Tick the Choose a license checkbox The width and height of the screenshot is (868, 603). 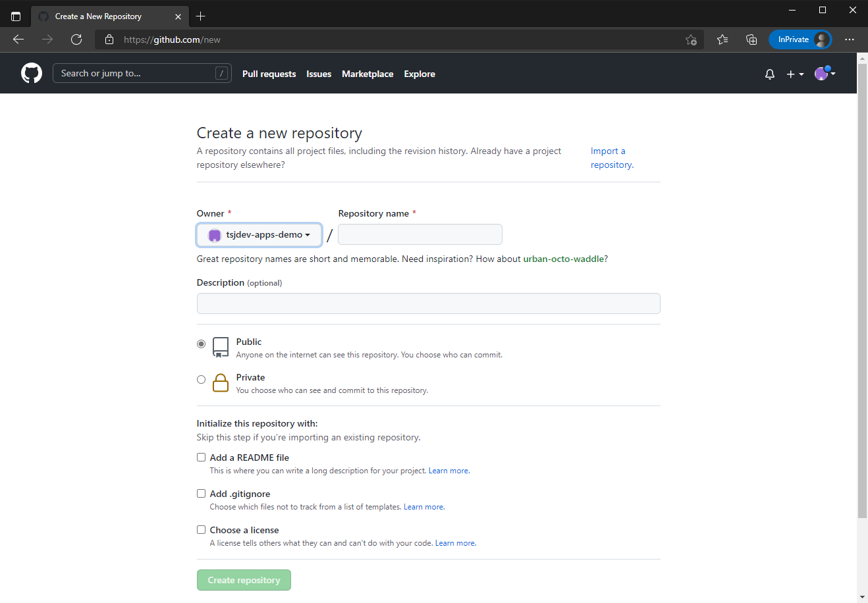pos(202,530)
